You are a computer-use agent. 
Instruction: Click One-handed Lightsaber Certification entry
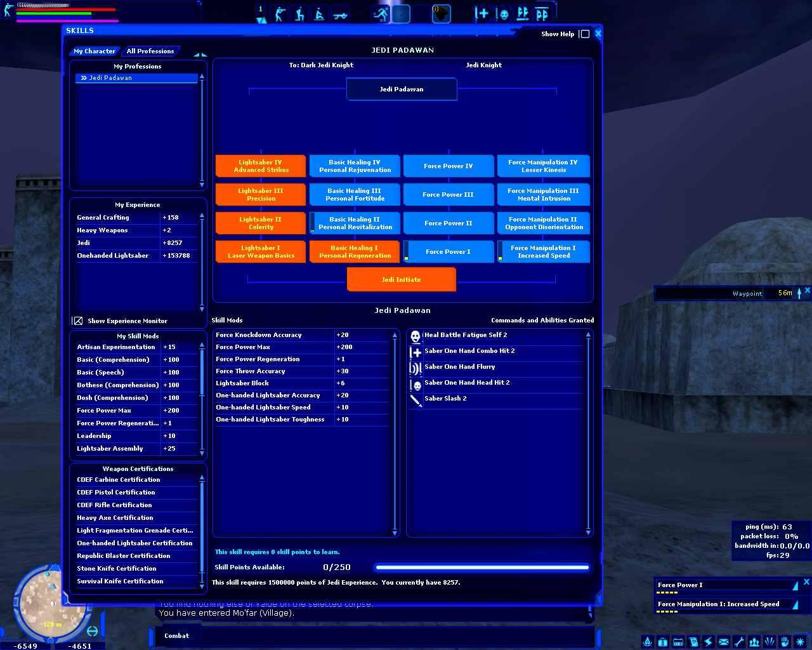[134, 543]
